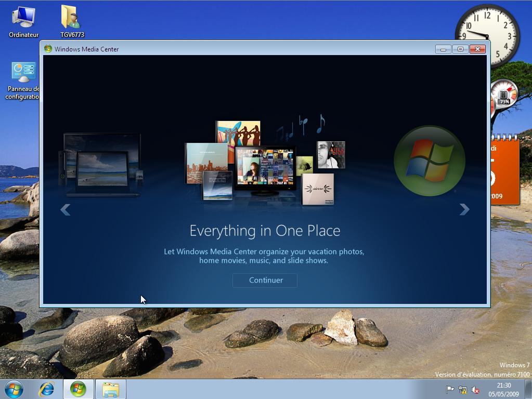
Task: Go to the next slide with right arrow
Action: point(464,209)
